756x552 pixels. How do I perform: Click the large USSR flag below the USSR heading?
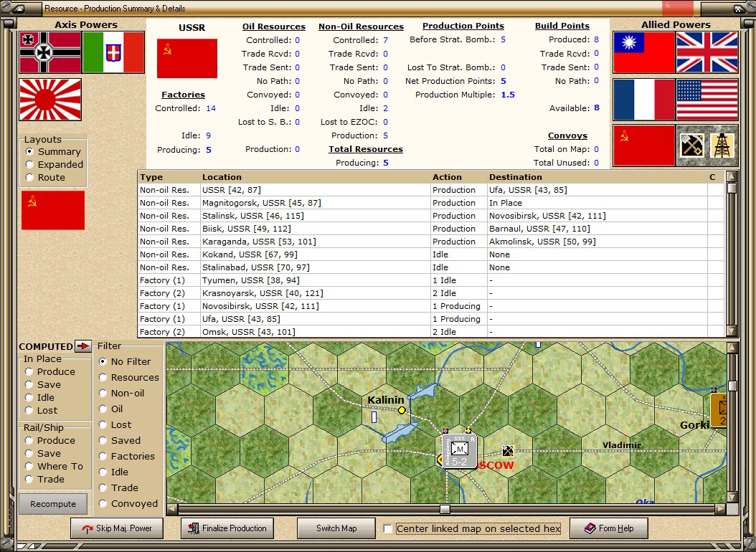point(187,58)
